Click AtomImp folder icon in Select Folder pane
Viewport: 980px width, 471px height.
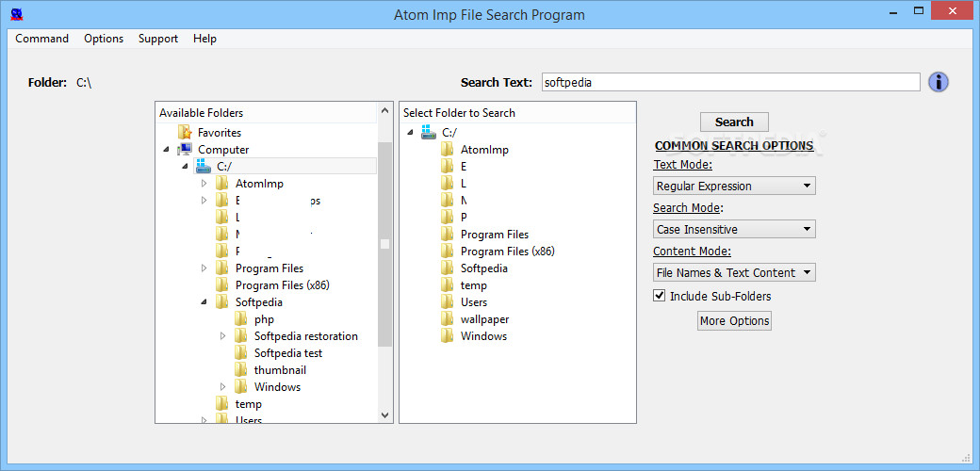click(447, 149)
